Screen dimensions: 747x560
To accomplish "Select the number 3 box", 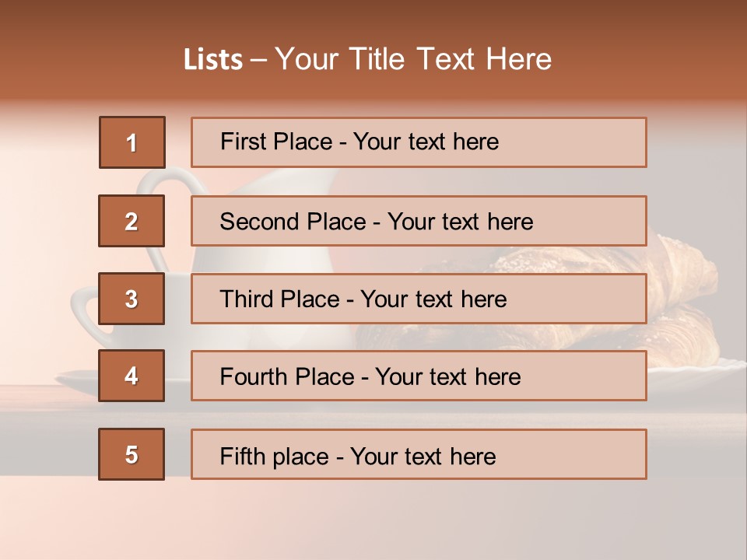I will (x=132, y=299).
